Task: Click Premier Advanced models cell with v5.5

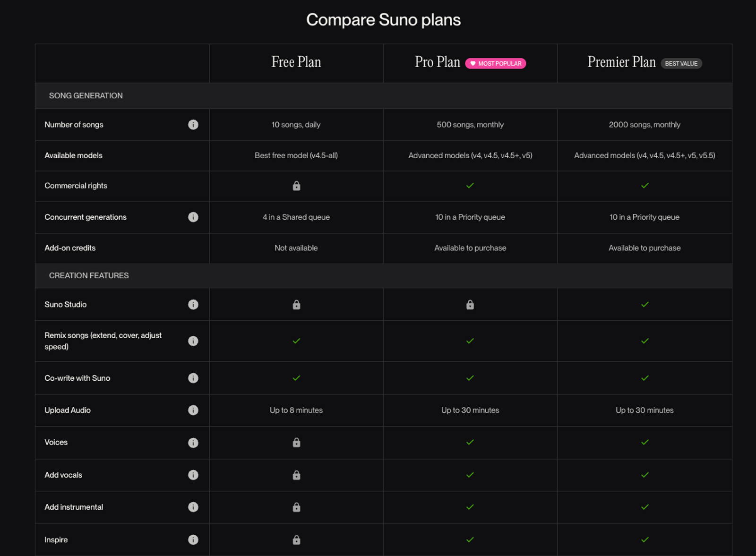Action: (x=644, y=155)
